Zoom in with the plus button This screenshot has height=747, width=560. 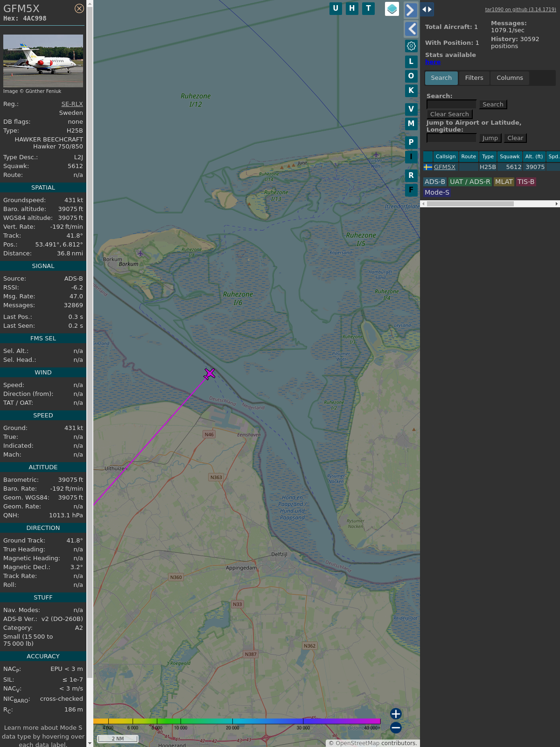(x=396, y=714)
